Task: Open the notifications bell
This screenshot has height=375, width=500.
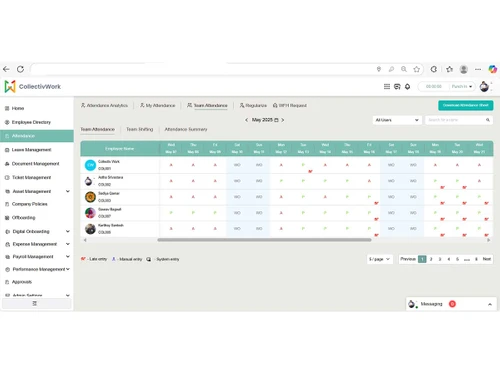Action: 407,87
